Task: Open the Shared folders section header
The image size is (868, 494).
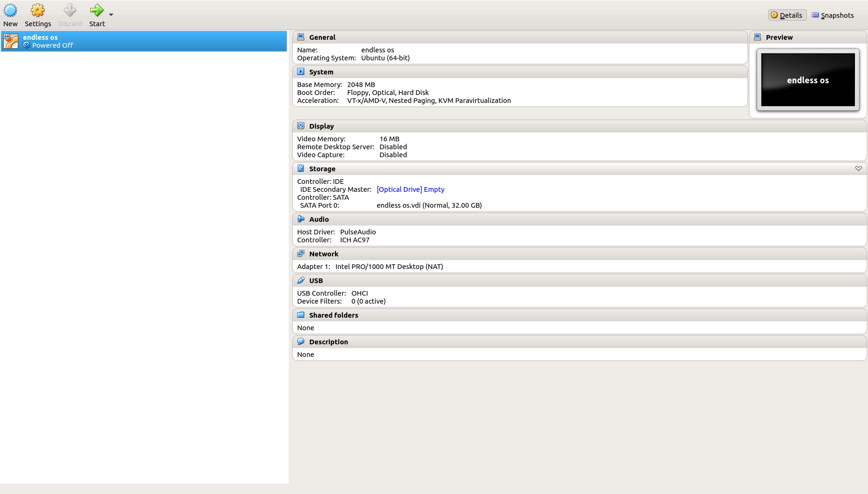Action: [x=580, y=315]
